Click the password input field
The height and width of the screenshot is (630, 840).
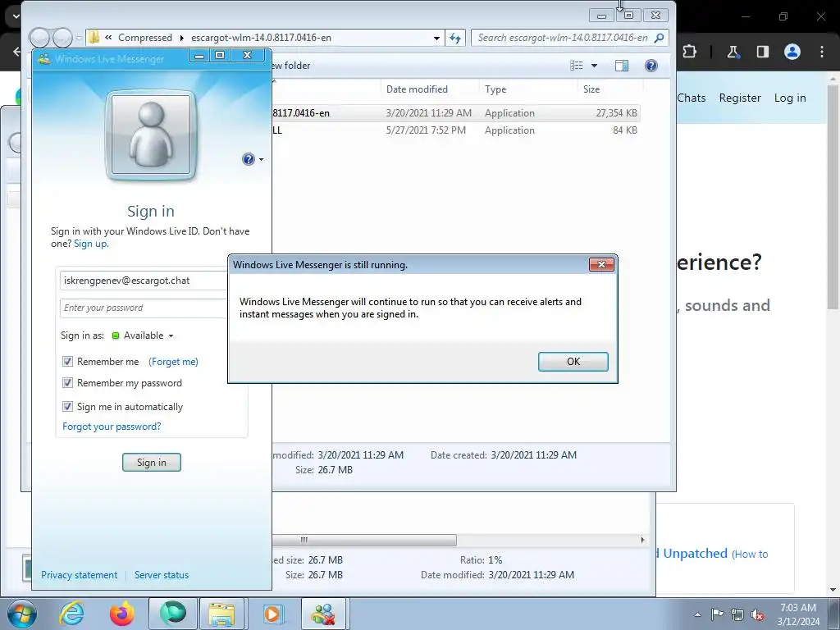tap(144, 308)
